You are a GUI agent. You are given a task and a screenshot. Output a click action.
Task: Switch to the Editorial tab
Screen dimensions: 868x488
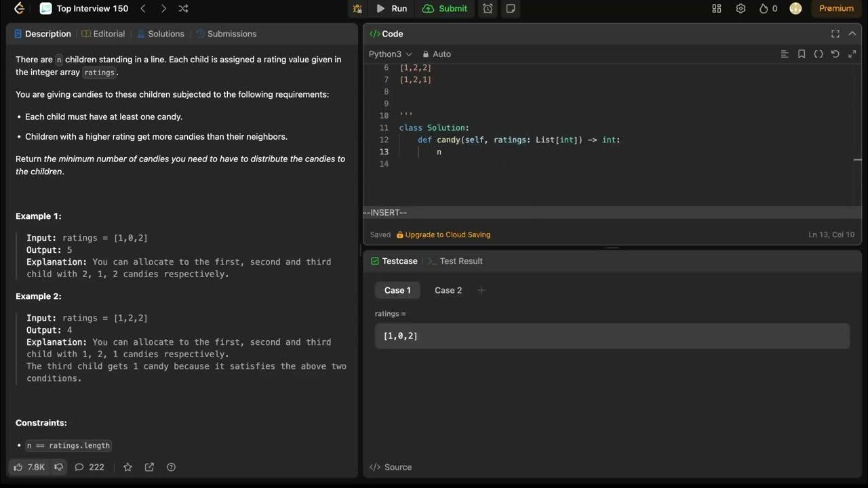[103, 34]
